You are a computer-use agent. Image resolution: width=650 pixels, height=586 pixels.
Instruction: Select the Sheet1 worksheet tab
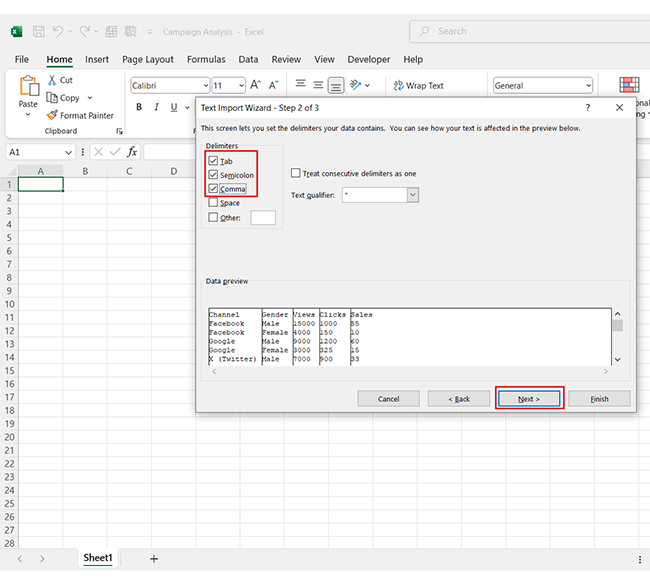98,558
